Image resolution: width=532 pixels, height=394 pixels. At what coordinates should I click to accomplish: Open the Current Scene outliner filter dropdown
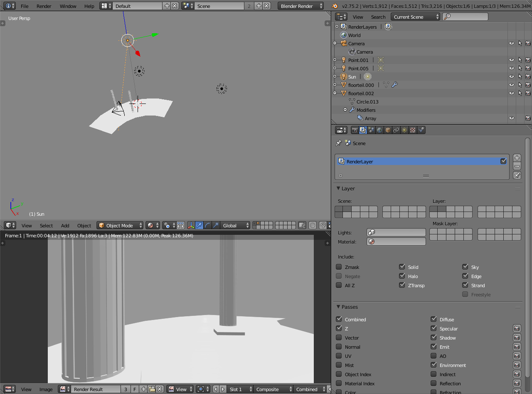415,17
